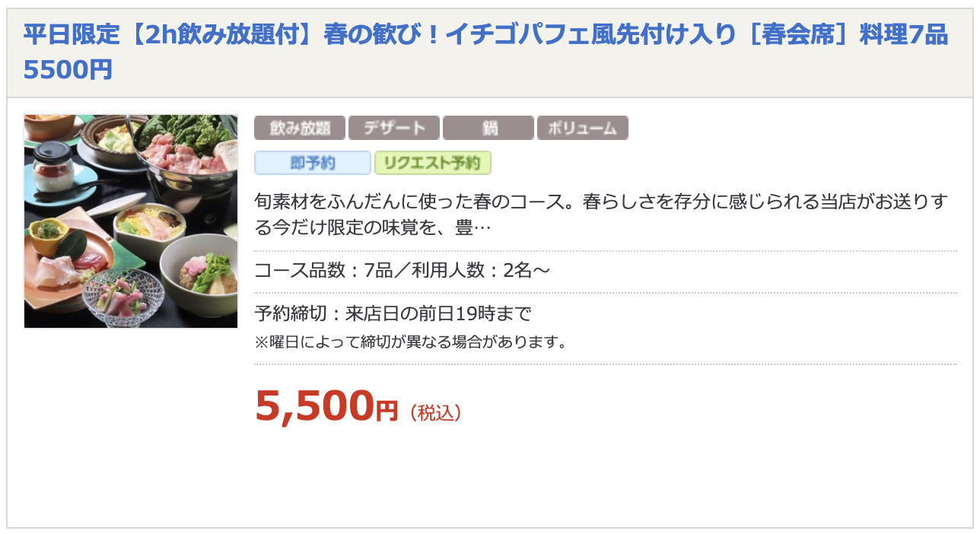This screenshot has width=980, height=534.
Task: Click the glass salad bowl in the photo
Action: pyautogui.click(x=123, y=294)
